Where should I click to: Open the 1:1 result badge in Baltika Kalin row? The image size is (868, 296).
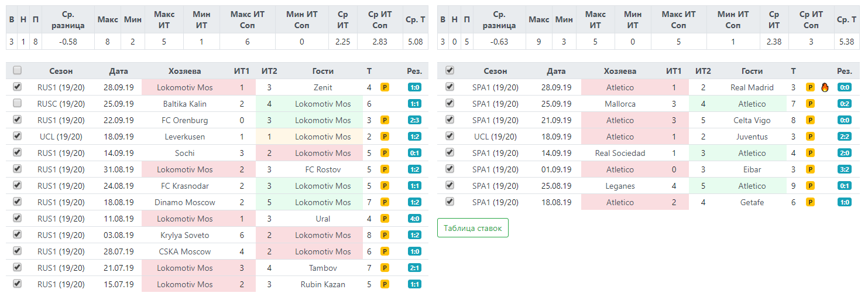click(414, 104)
